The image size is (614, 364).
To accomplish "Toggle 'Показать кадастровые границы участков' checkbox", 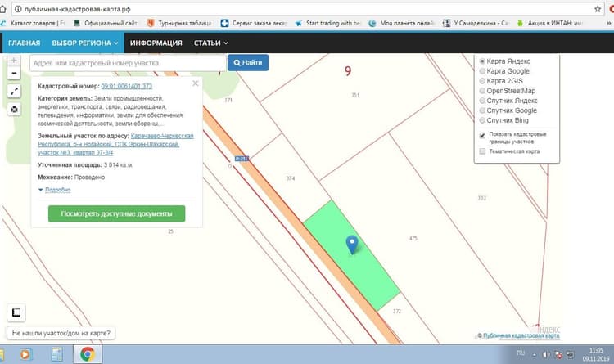I will pyautogui.click(x=482, y=136).
